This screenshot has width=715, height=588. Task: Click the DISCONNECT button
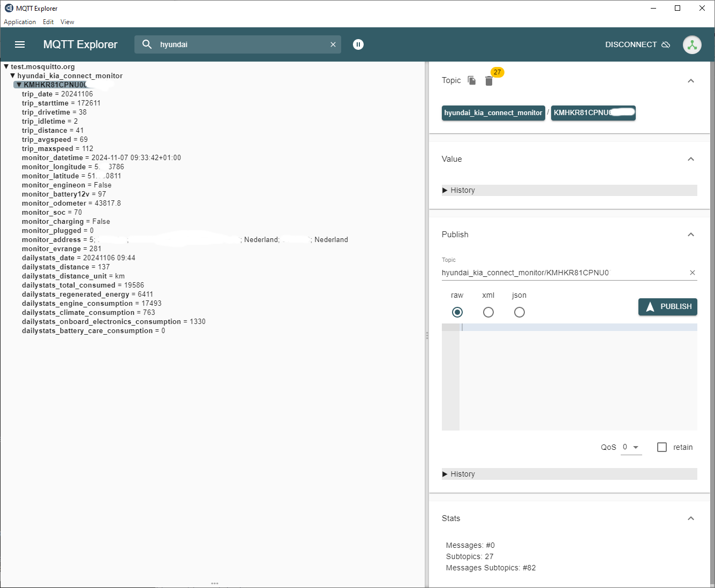click(x=637, y=44)
